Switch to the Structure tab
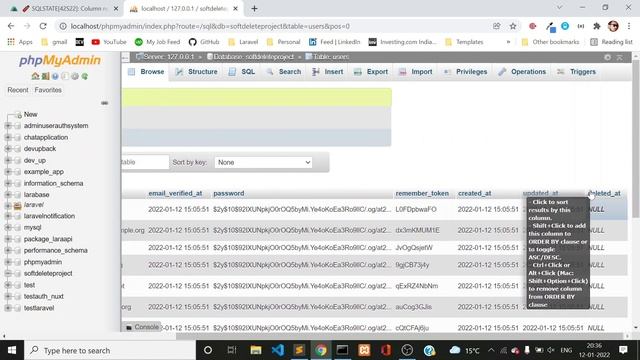Screen dimensions: 640x360 tap(196, 72)
